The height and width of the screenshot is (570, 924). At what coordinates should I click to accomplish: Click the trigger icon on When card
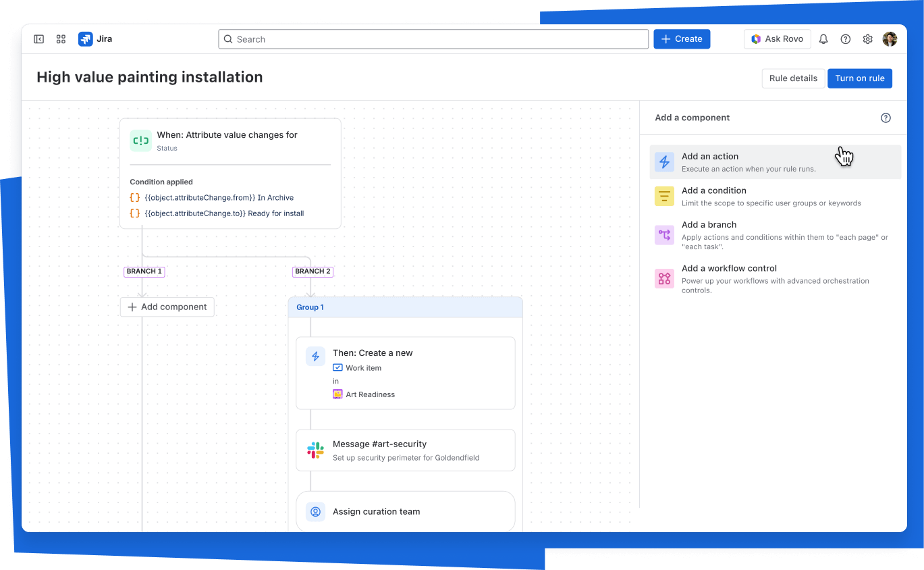coord(141,140)
